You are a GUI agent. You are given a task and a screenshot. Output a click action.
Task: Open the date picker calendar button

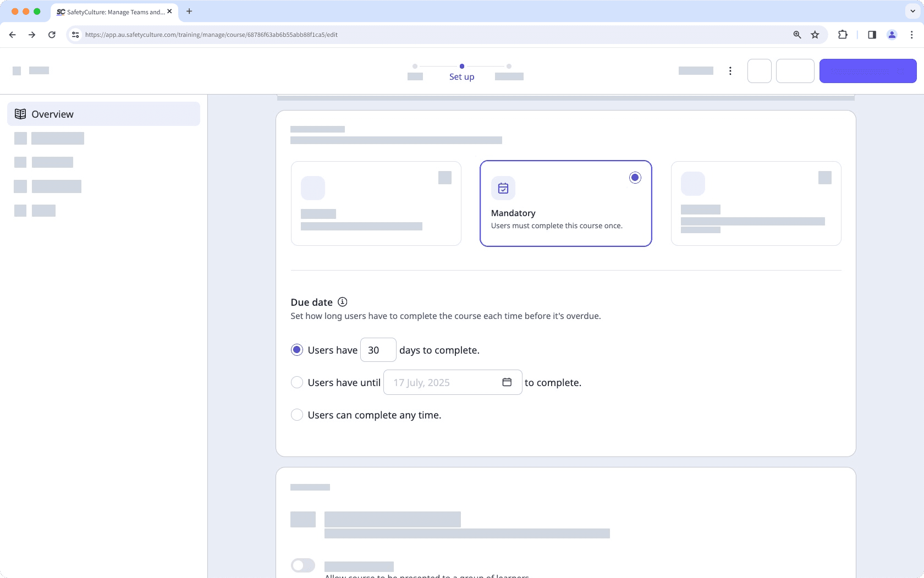[x=507, y=382]
